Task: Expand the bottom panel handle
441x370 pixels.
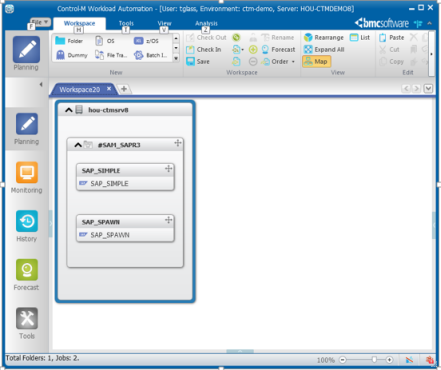Action: pos(240,351)
